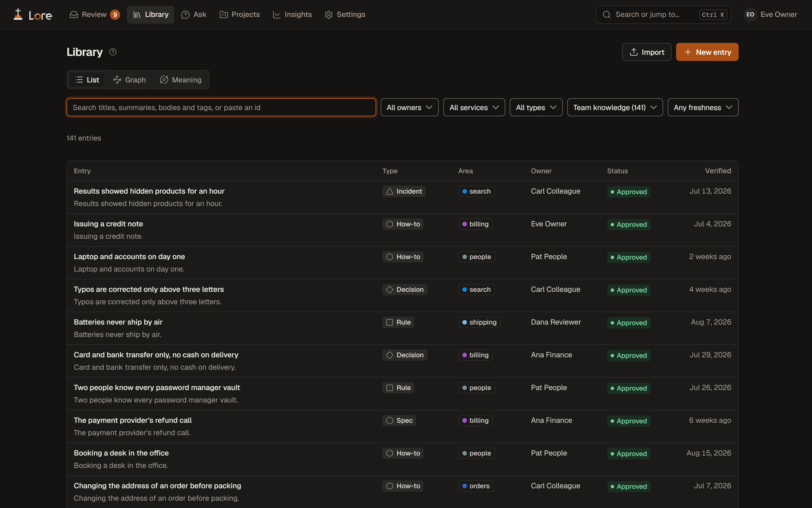This screenshot has height=508, width=812.
Task: Expand the All owners filter
Action: (x=409, y=108)
